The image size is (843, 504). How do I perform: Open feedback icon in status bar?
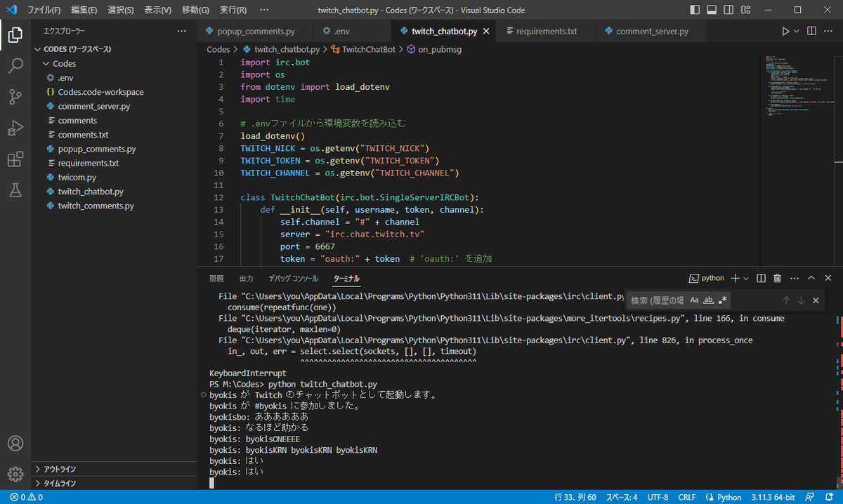810,497
